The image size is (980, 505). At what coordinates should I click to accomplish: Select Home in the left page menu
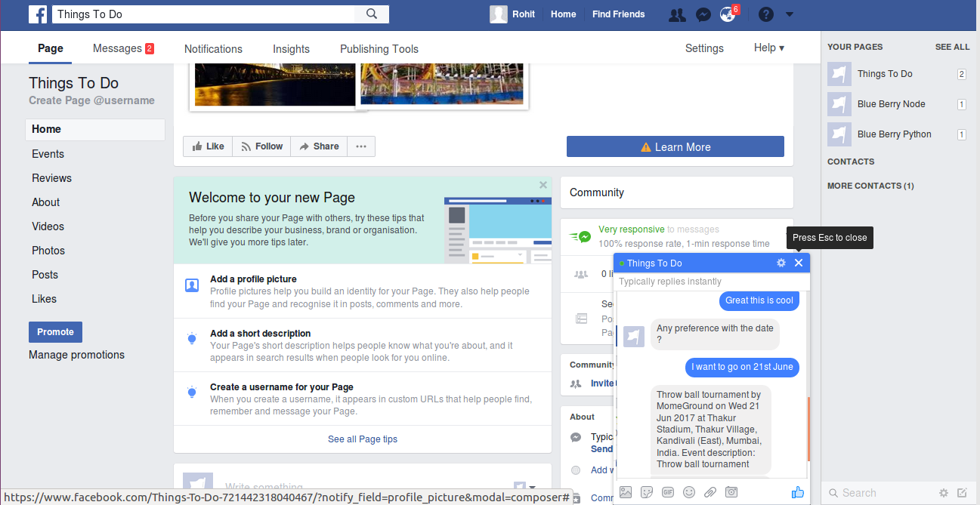click(95, 129)
